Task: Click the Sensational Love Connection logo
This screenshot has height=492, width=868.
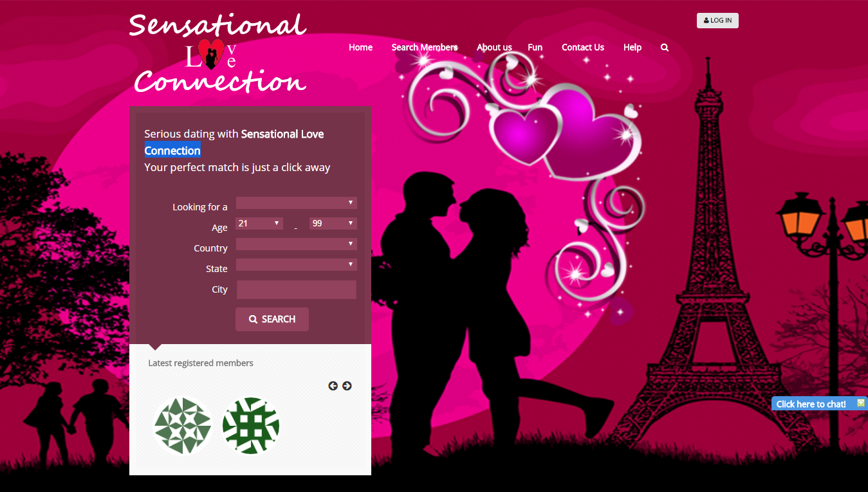Action: [x=217, y=53]
